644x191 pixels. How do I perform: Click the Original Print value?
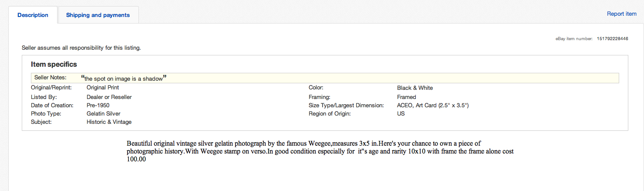click(x=103, y=88)
